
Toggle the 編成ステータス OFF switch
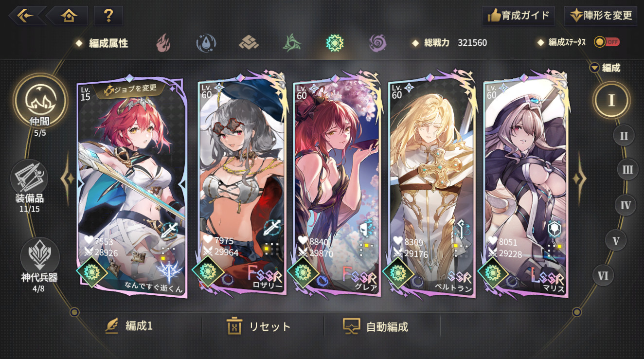(607, 42)
